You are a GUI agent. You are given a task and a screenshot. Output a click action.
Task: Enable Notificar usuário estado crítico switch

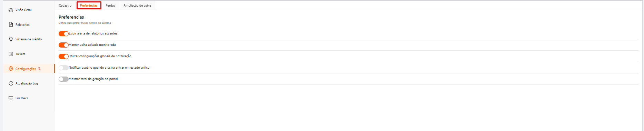coord(63,68)
